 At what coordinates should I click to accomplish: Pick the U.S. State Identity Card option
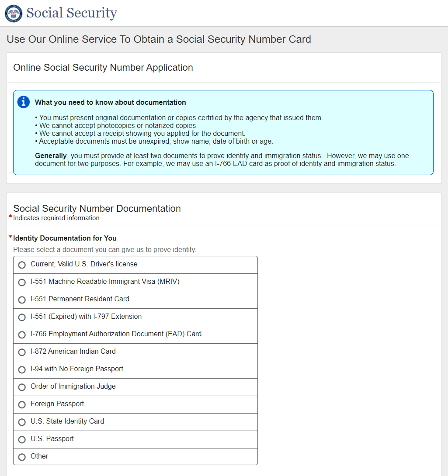pos(22,422)
